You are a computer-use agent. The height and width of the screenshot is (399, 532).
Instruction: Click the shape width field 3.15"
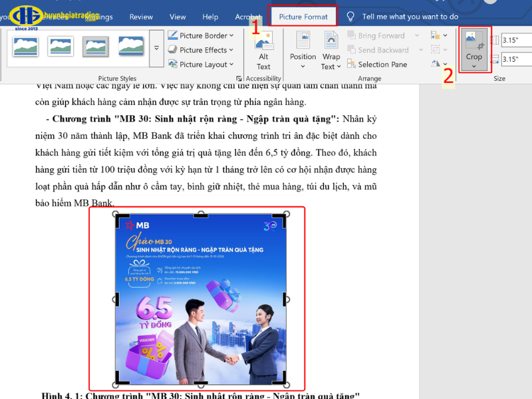pyautogui.click(x=517, y=59)
